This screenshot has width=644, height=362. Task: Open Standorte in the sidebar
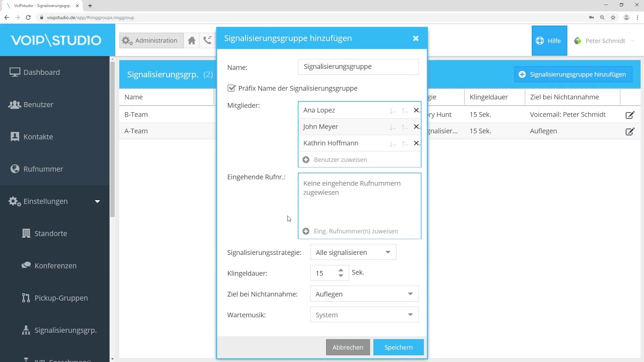point(54,233)
